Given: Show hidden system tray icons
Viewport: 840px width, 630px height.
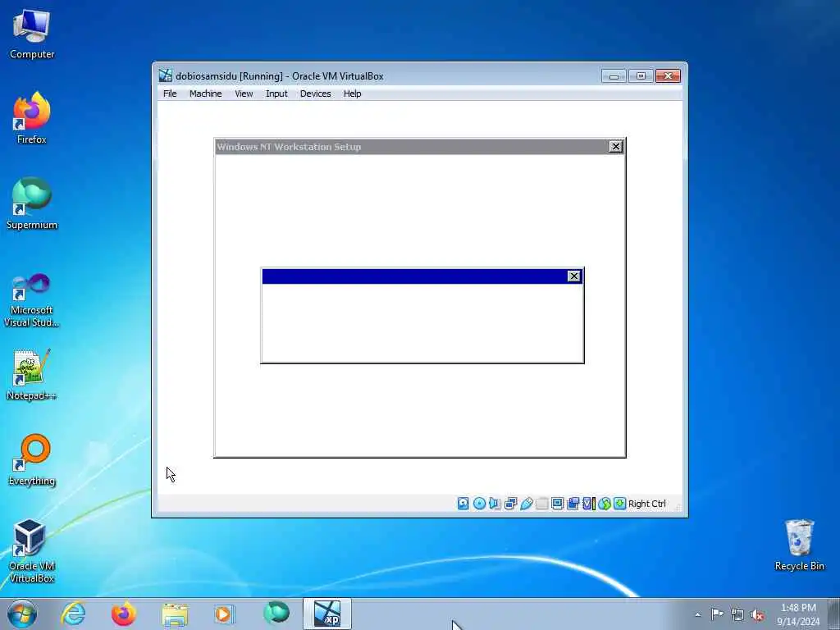Looking at the screenshot, I should 697,614.
